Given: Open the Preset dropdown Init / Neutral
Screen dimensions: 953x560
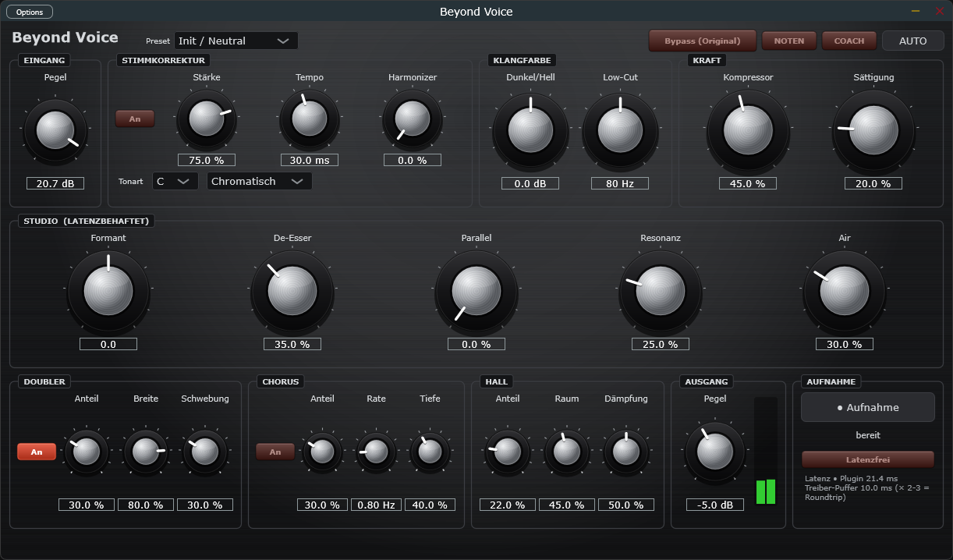Looking at the screenshot, I should pos(236,41).
